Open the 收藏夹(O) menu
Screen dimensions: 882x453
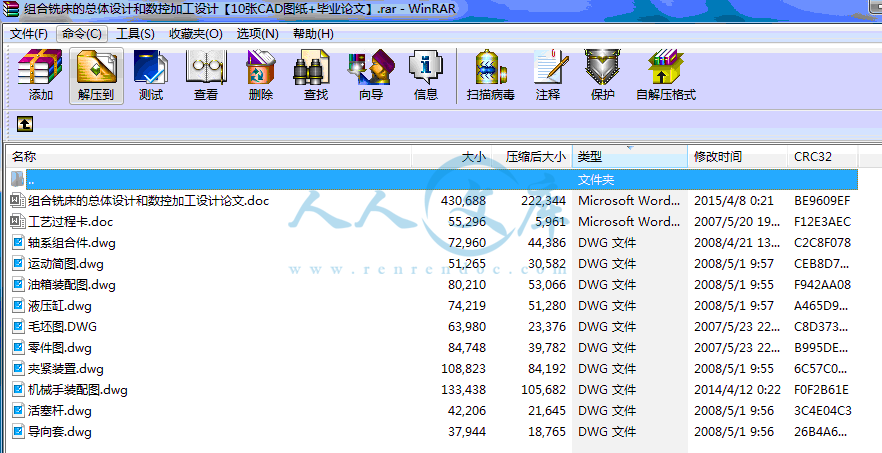pos(196,34)
